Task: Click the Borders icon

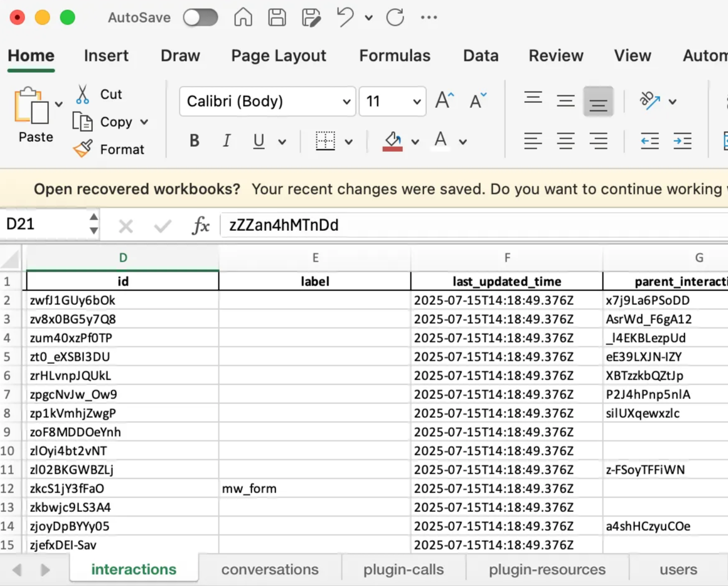Action: 326,141
